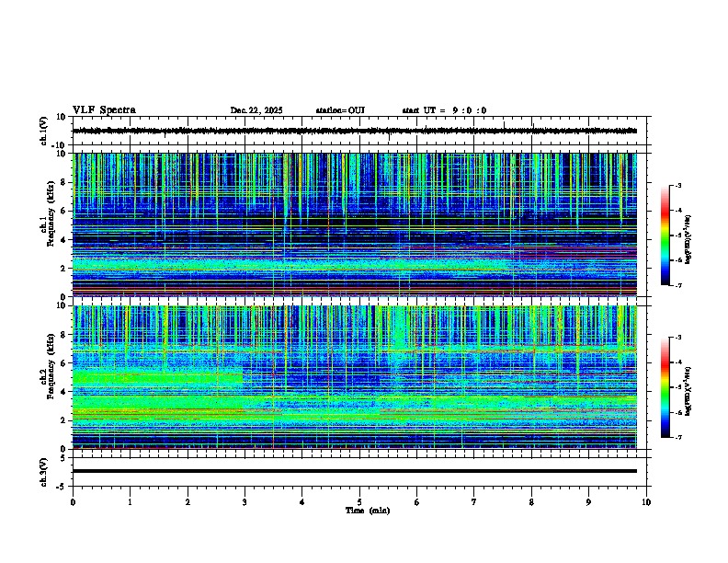Click the 'Time (min)' axis label
Screen dimensions: 728x563
pyautogui.click(x=368, y=511)
